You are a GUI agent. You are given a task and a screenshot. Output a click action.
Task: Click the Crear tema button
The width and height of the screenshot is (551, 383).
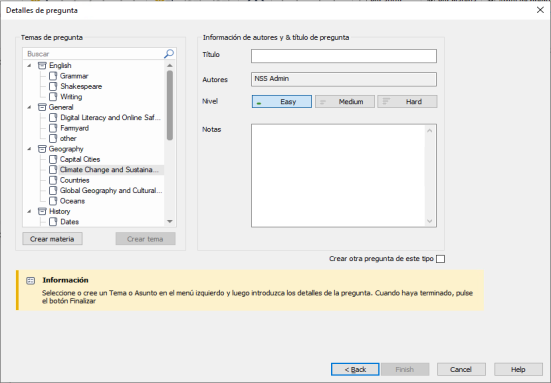click(x=145, y=239)
